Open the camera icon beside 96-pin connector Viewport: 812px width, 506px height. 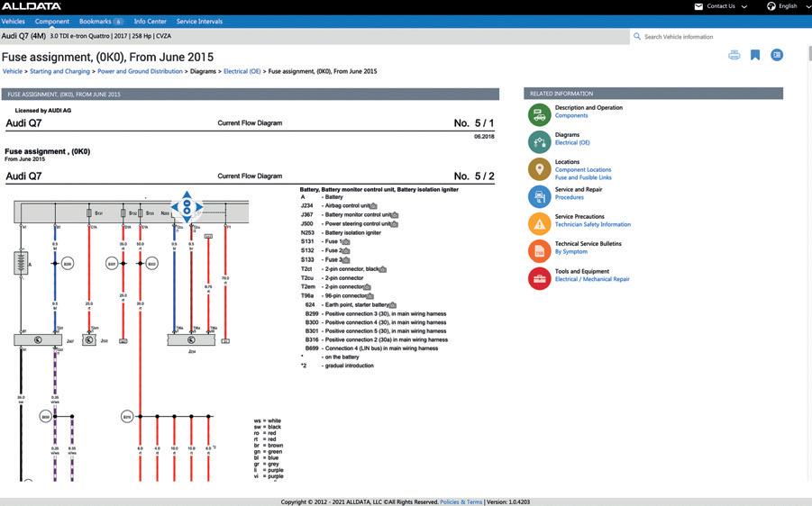click(370, 296)
